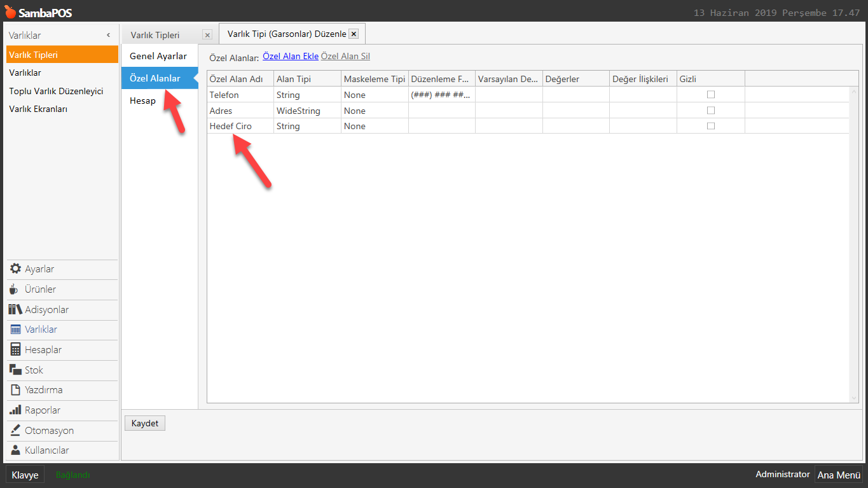Viewport: 868px width, 488px height.
Task: Switch to the Genel Ayarlar section
Action: tap(158, 56)
